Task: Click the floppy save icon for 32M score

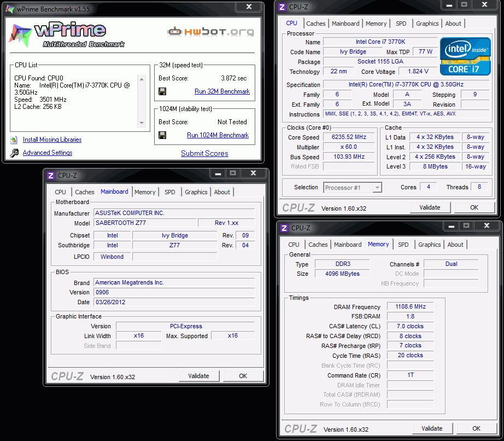Action: click(162, 91)
